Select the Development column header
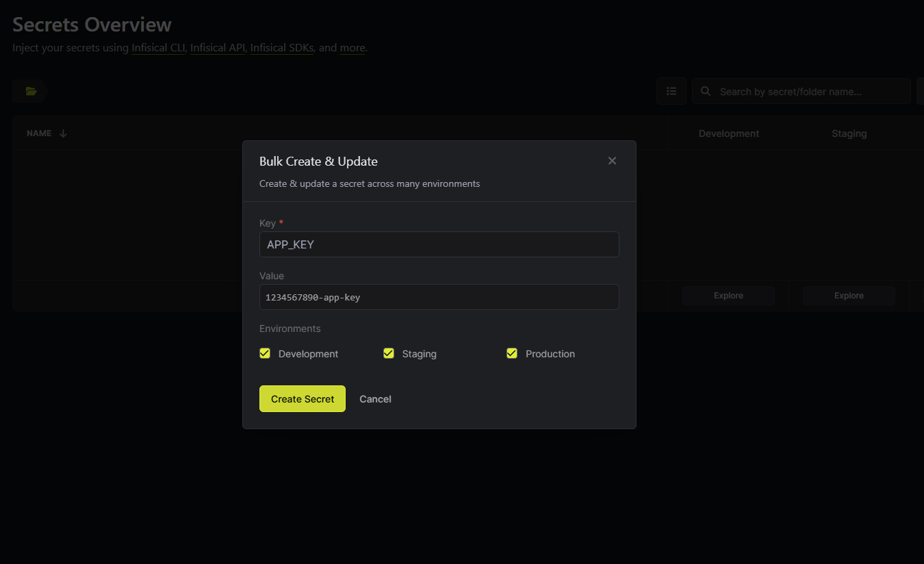This screenshot has height=564, width=924. 728,133
